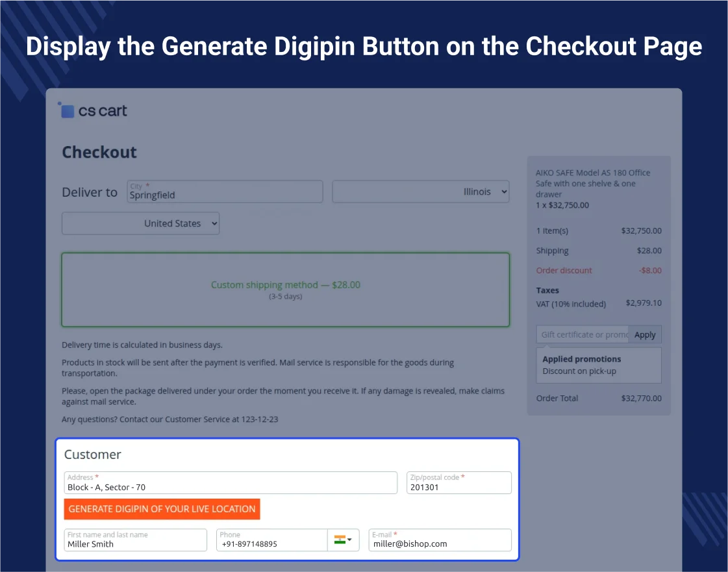
Task: Click the Order Total amount
Action: point(641,398)
